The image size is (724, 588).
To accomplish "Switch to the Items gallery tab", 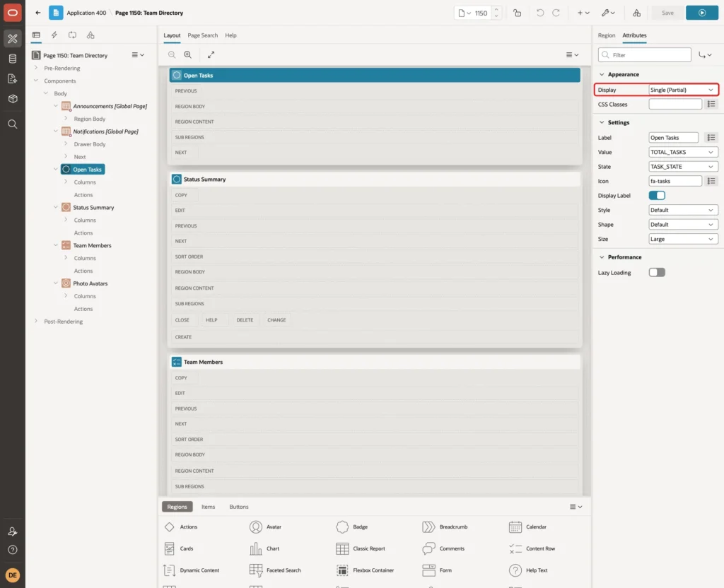I will coord(209,507).
